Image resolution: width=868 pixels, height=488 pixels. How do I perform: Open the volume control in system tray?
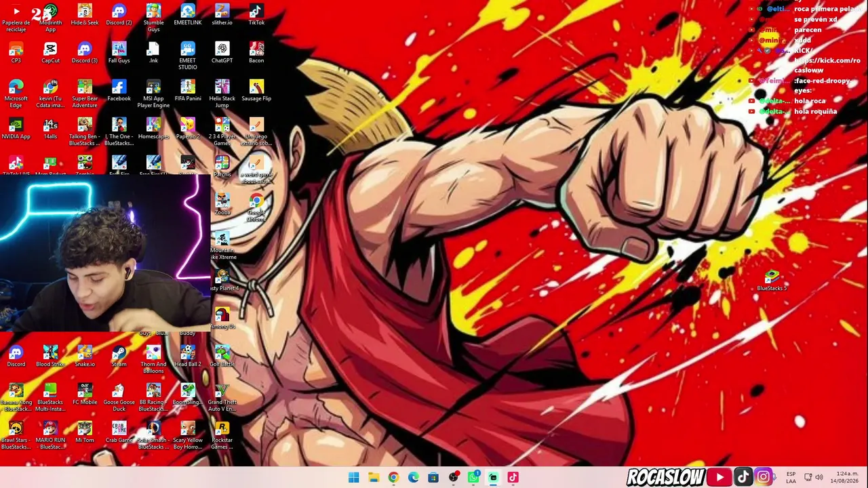pos(818,477)
